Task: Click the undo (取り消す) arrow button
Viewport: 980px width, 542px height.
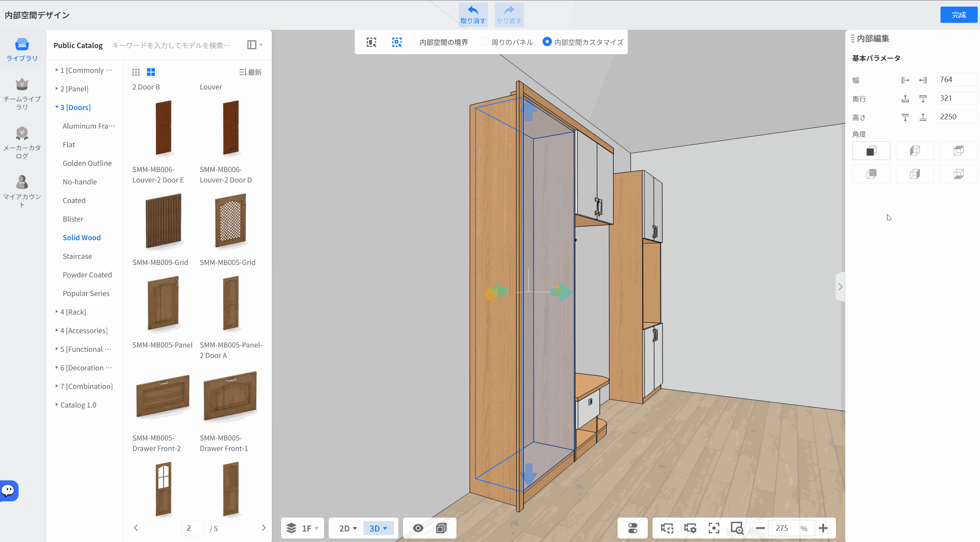Action: pos(473,15)
